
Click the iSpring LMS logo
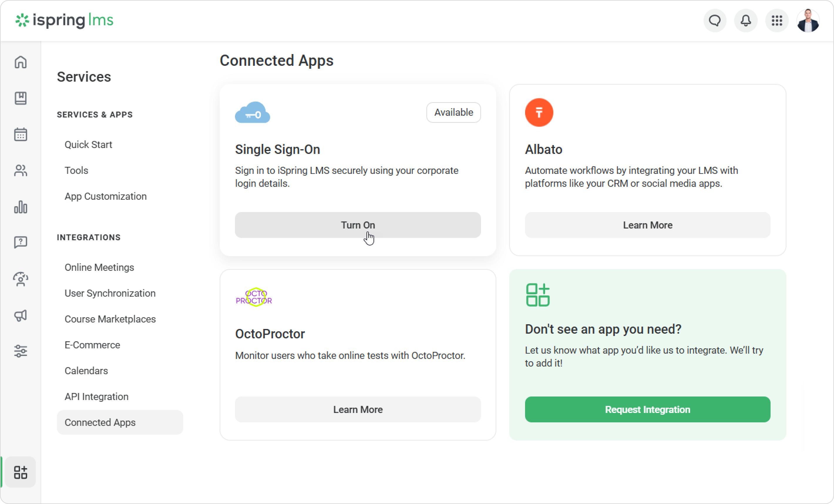(x=65, y=20)
